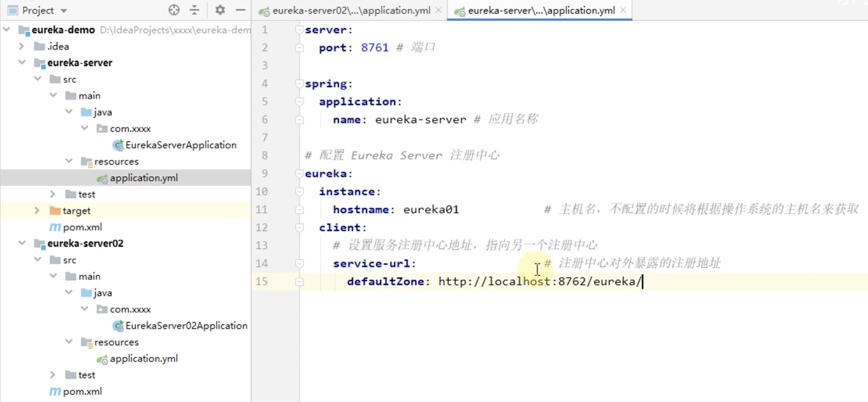The height and width of the screenshot is (402, 868).
Task: Fold the spring block at line 4
Action: (300, 83)
